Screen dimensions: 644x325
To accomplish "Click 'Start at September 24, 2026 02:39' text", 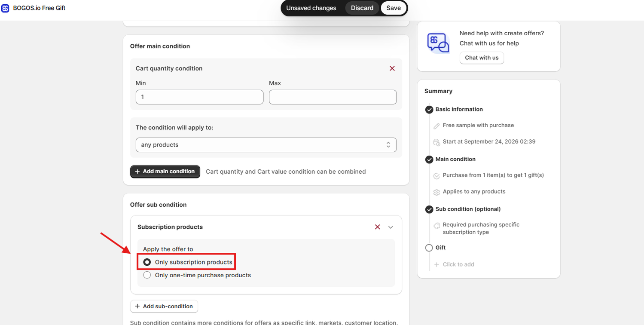I will [489, 141].
